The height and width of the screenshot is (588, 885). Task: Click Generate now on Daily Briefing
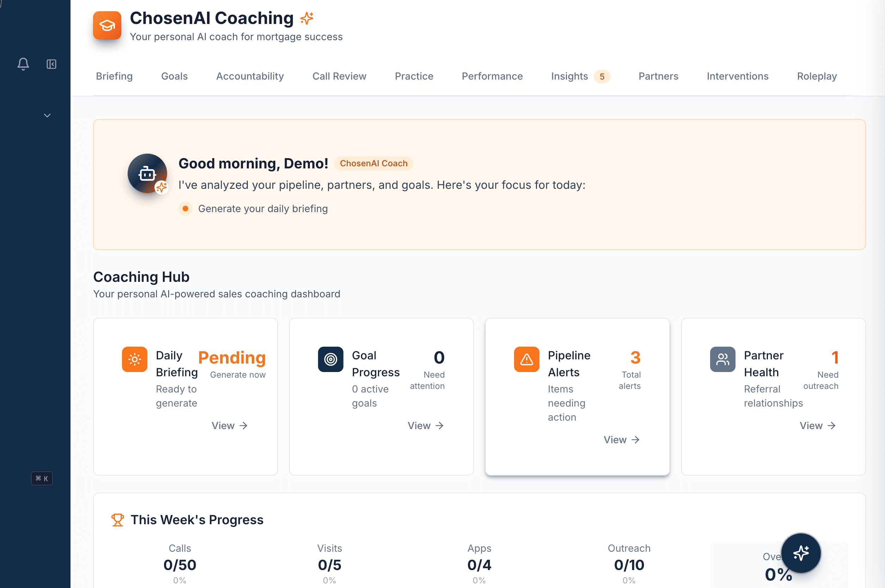tap(238, 375)
